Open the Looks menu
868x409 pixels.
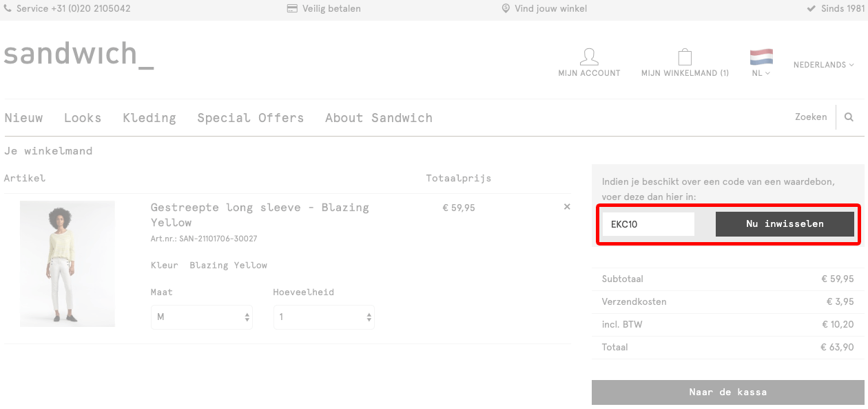(x=83, y=118)
